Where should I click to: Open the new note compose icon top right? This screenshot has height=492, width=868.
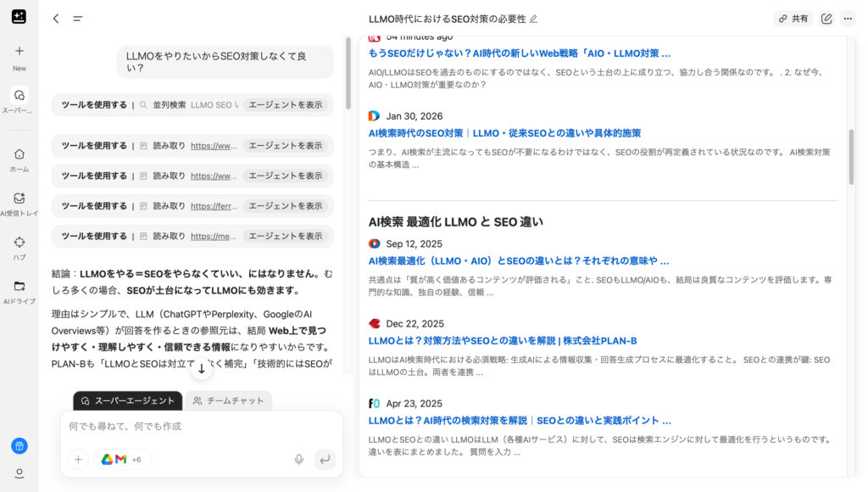coord(826,19)
